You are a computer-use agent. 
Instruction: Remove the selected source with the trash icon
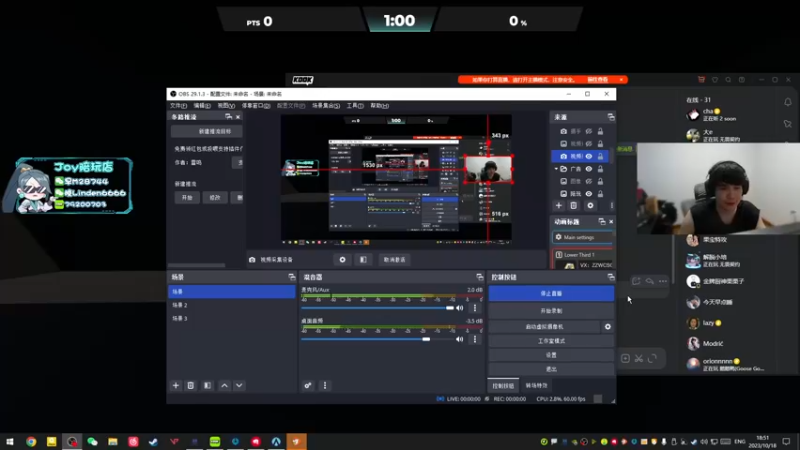coord(574,206)
